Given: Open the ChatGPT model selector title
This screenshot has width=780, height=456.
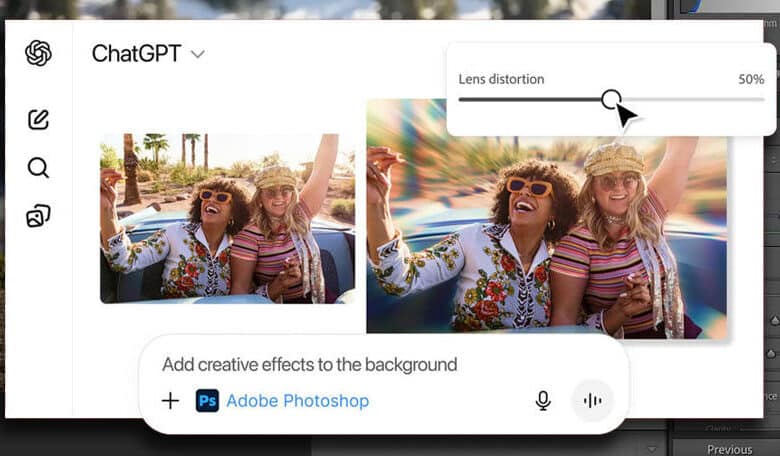Looking at the screenshot, I should coord(136,54).
